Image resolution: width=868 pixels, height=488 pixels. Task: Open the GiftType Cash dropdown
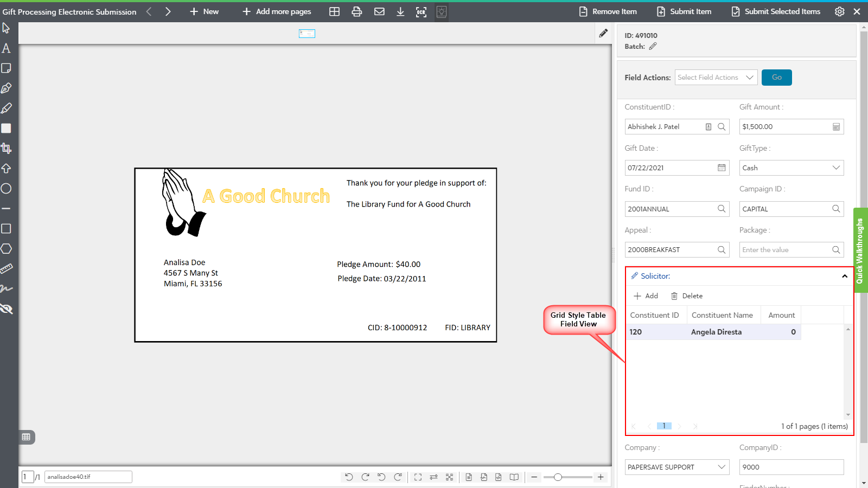[791, 168]
